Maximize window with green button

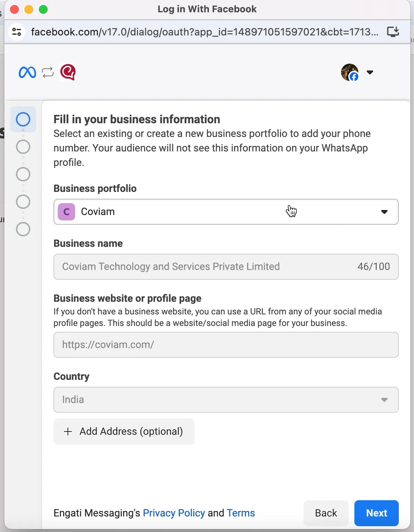coord(43,9)
